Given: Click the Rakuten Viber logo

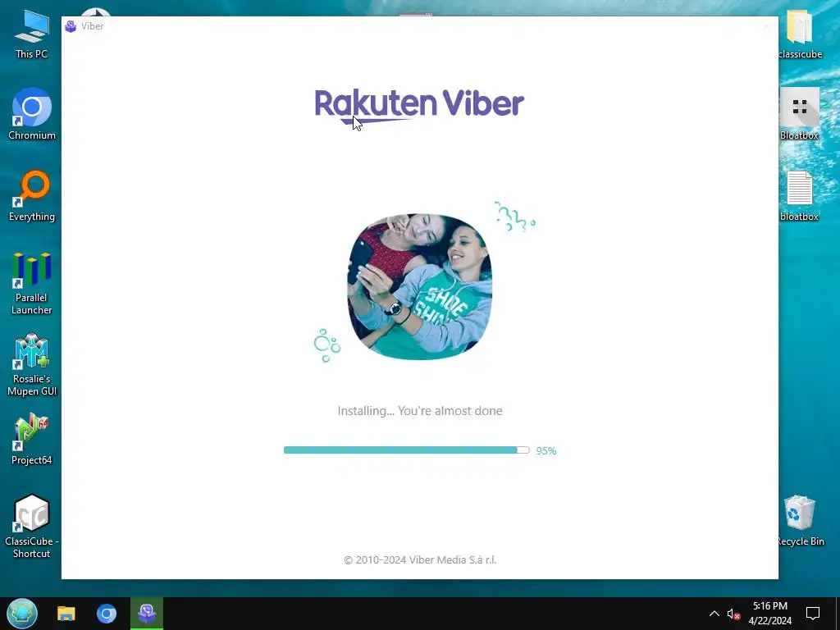Looking at the screenshot, I should click(x=419, y=106).
